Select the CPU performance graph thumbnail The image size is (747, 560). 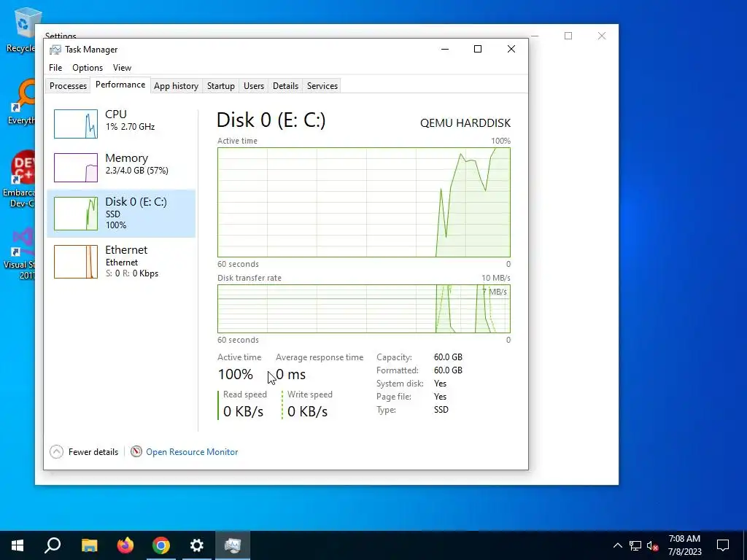click(x=76, y=124)
